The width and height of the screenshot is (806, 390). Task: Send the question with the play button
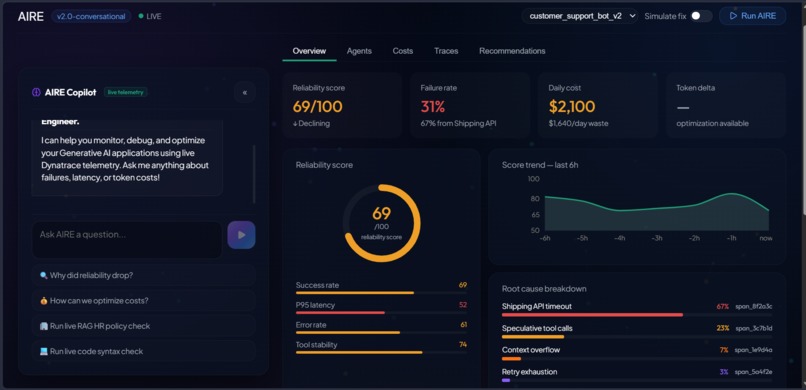[x=241, y=235]
